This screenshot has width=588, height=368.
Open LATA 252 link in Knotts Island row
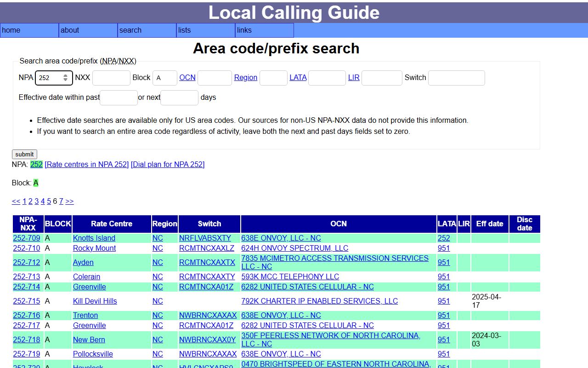point(444,238)
